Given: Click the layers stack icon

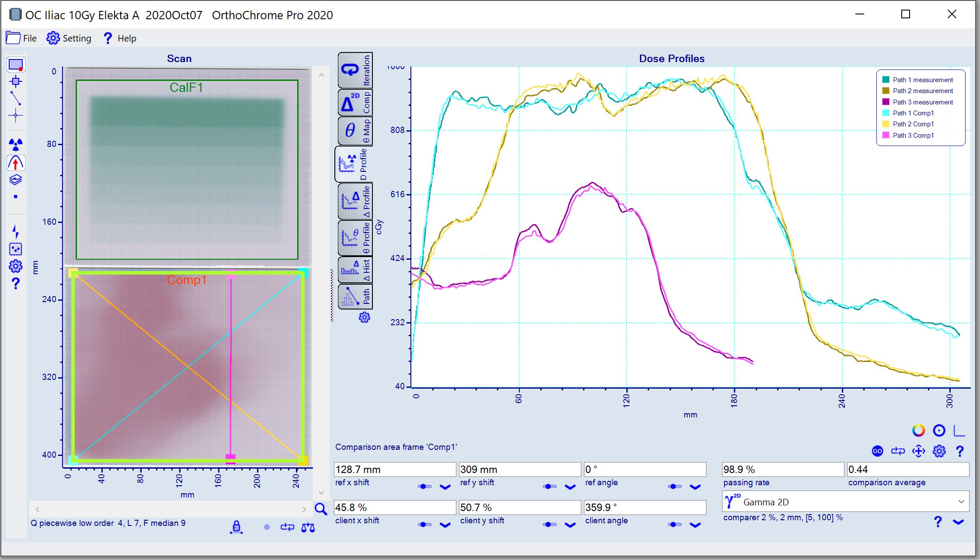Looking at the screenshot, I should tap(16, 180).
